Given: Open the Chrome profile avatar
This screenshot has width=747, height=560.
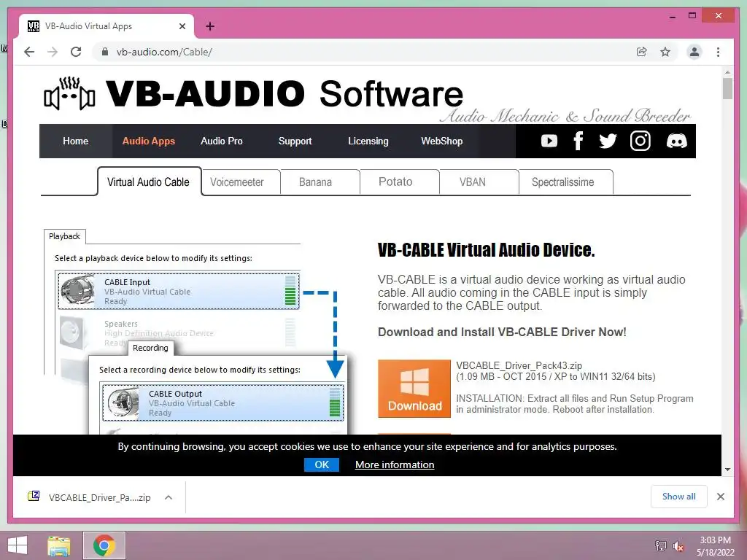Looking at the screenshot, I should tap(694, 52).
